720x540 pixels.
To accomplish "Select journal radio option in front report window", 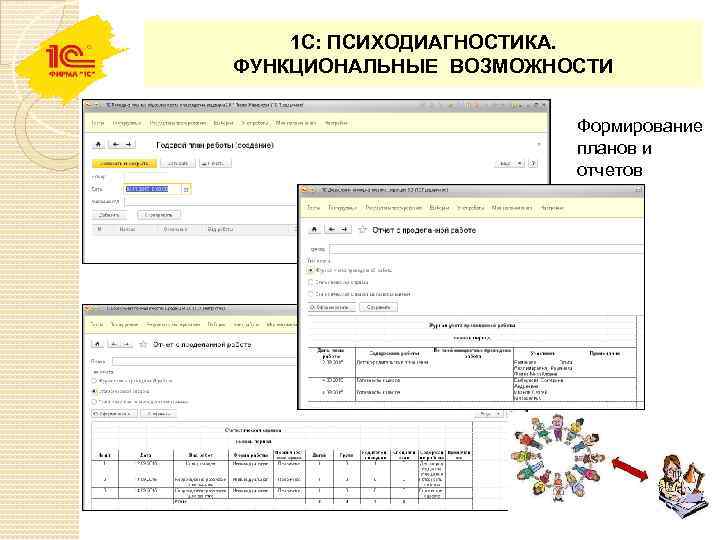I will pos(310,270).
